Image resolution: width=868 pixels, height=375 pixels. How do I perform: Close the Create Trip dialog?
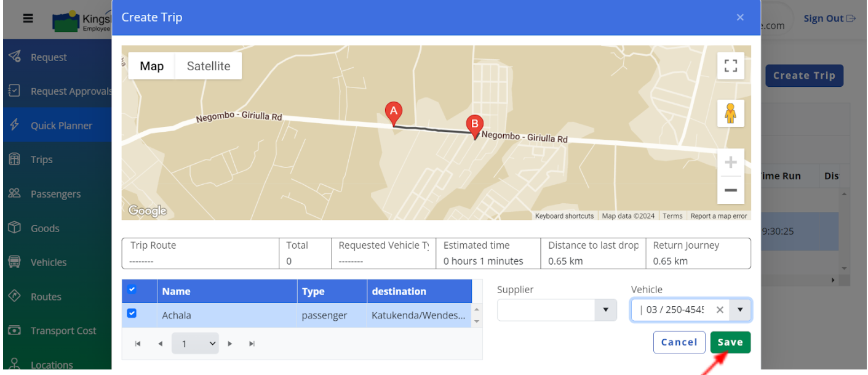(x=740, y=17)
